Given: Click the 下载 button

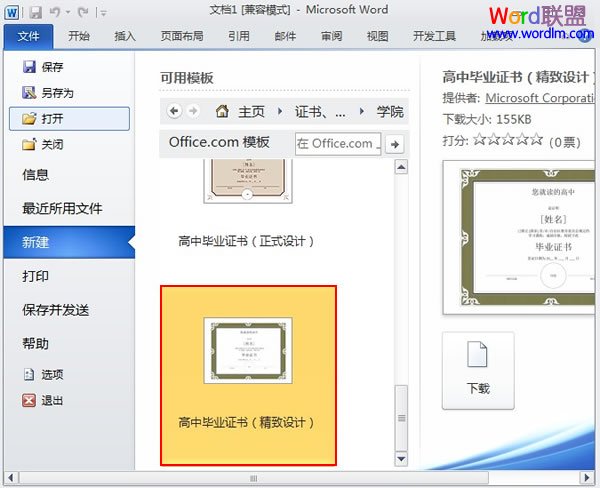Looking at the screenshot, I should pos(478,370).
